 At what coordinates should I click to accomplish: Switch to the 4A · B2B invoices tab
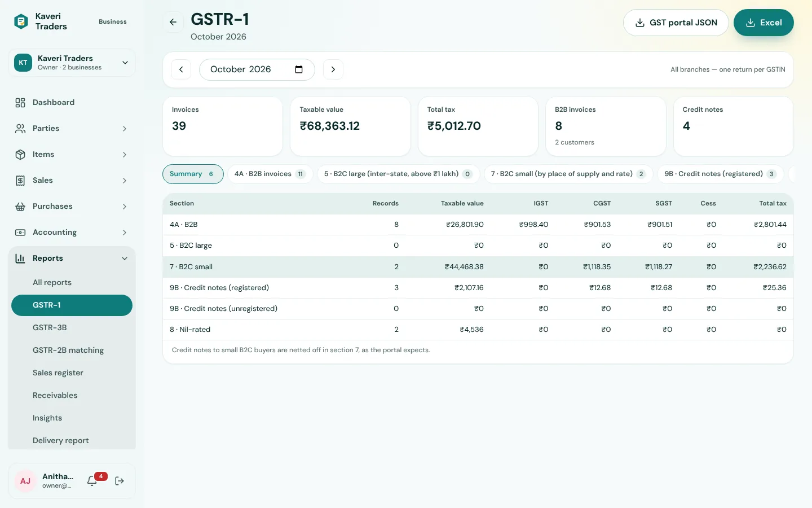(x=270, y=174)
